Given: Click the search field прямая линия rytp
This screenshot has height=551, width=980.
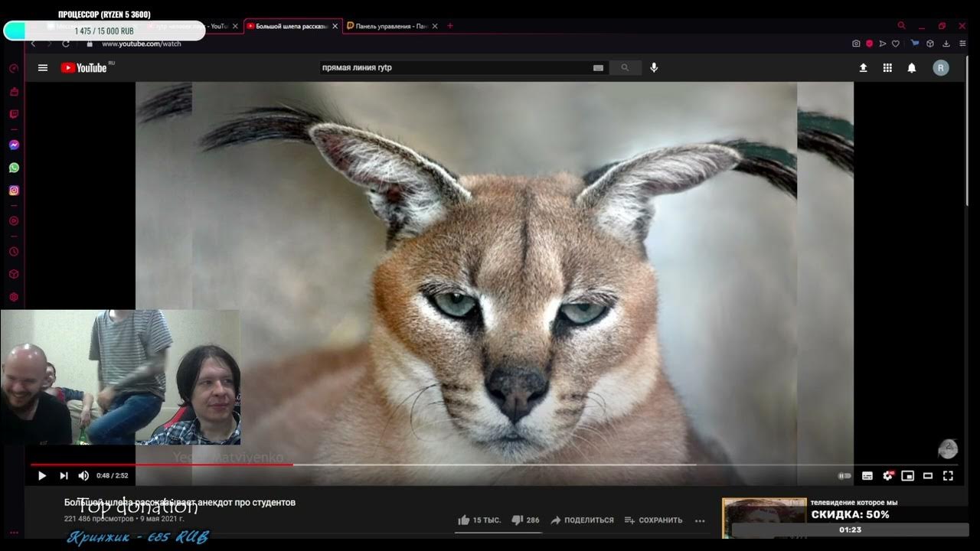Looking at the screenshot, I should point(456,68).
